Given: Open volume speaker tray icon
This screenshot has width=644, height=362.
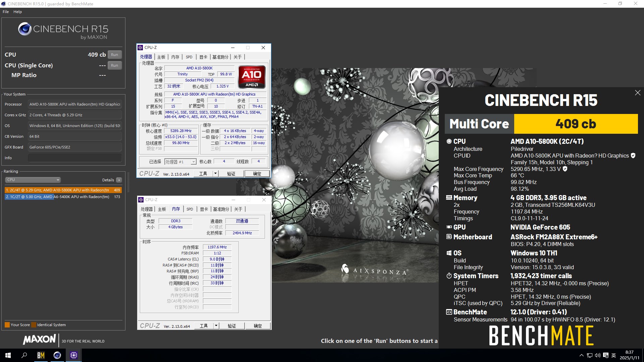Looking at the screenshot, I should coord(597,355).
